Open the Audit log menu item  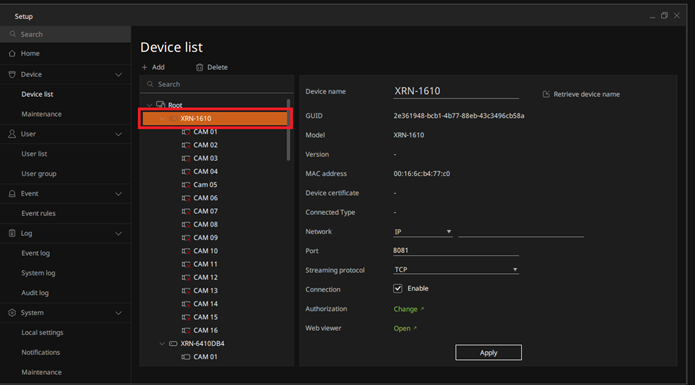pos(35,293)
